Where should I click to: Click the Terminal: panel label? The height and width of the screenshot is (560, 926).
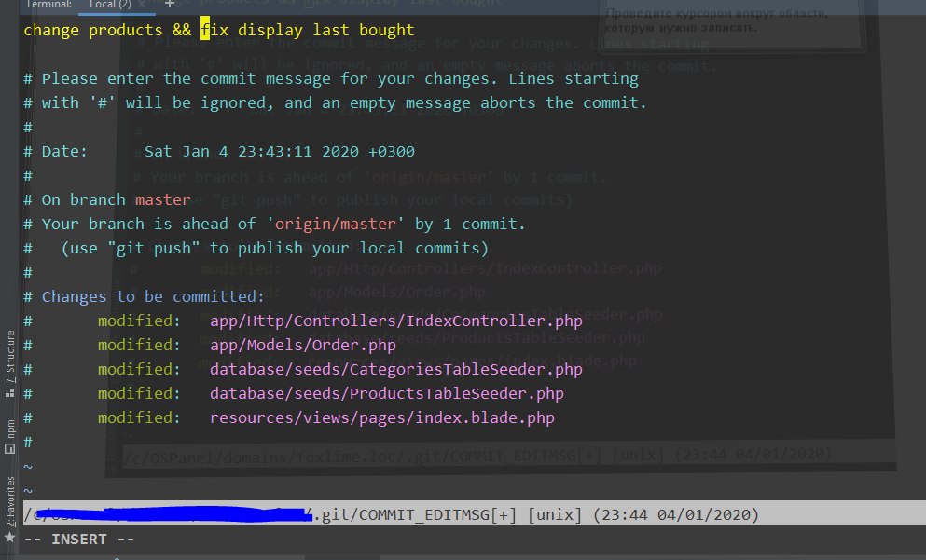(x=49, y=5)
